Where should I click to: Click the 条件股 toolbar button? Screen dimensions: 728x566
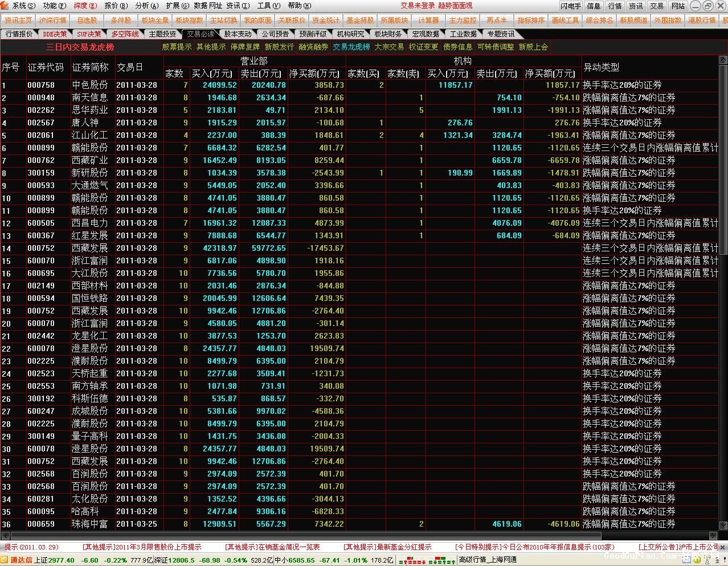121,20
